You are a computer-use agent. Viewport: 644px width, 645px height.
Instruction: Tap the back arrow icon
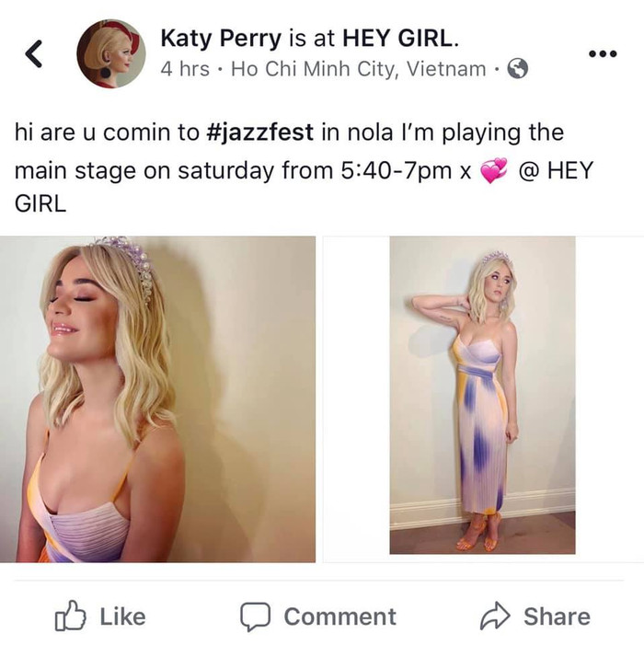click(34, 53)
